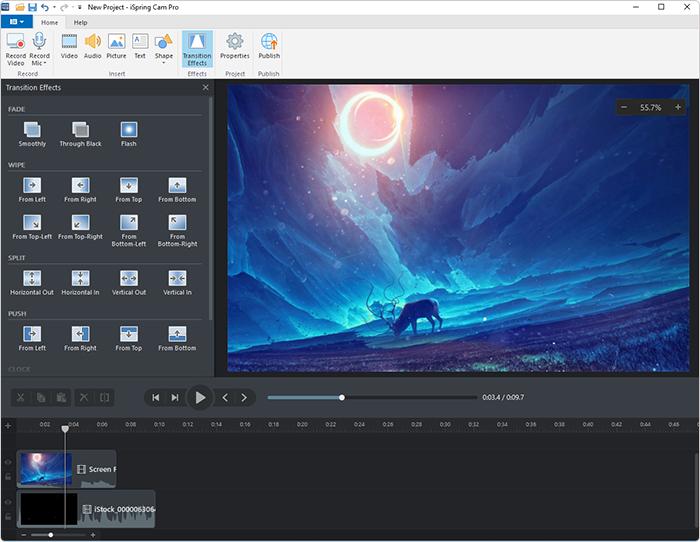This screenshot has height=542, width=700.
Task: Zoom in the preview with the plus button
Action: (x=678, y=107)
